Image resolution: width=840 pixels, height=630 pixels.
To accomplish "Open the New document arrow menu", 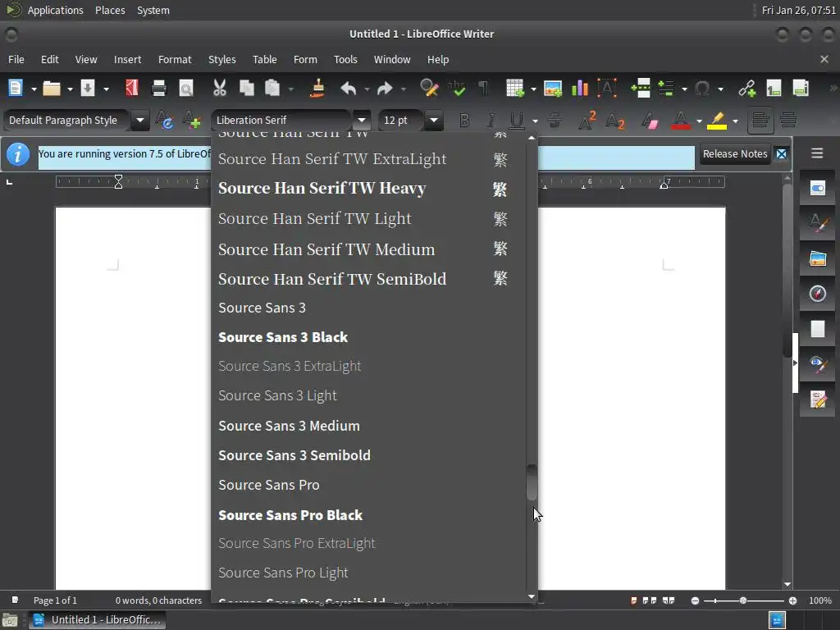I will [34, 89].
